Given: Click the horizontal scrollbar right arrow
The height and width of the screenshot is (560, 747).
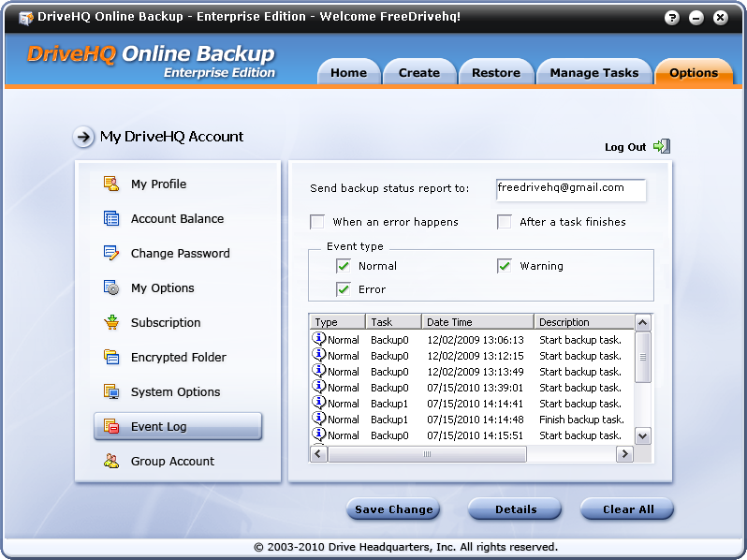Looking at the screenshot, I should pyautogui.click(x=624, y=454).
